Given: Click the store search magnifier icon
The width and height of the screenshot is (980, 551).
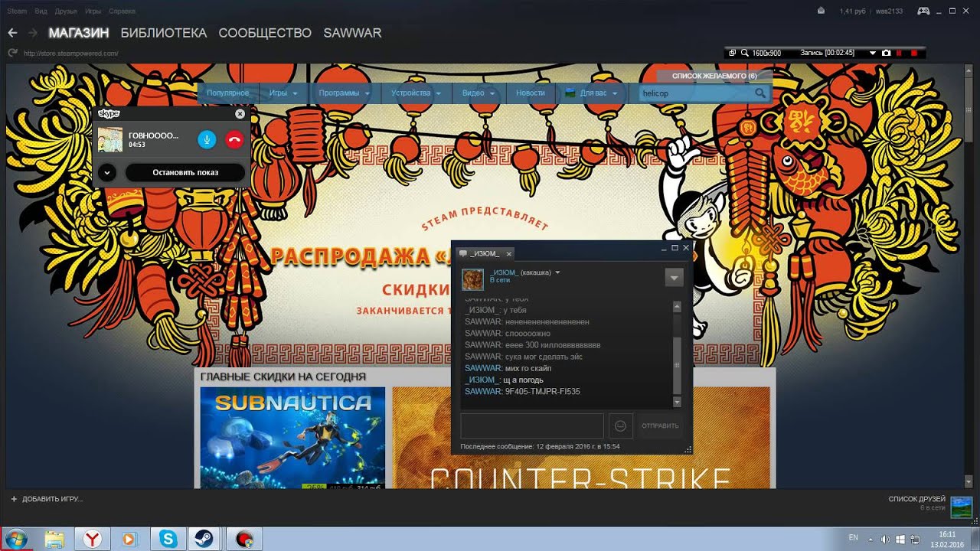Looking at the screenshot, I should 760,93.
